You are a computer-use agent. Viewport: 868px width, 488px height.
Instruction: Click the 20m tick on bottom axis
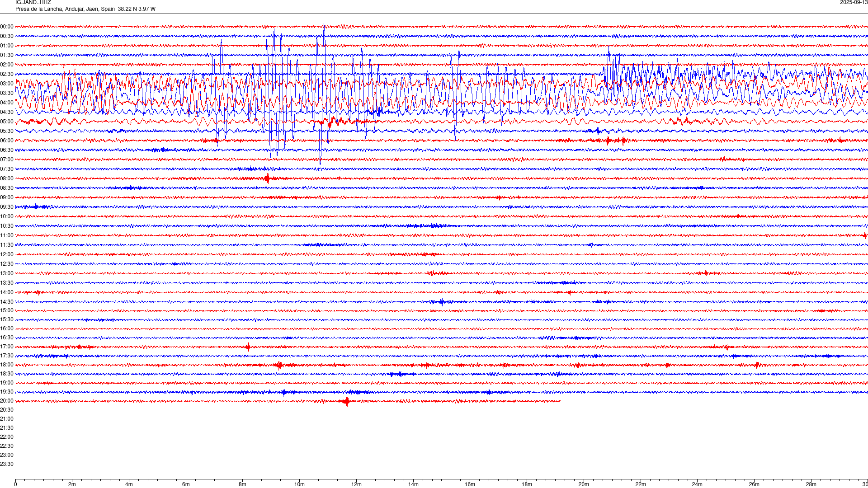[584, 484]
